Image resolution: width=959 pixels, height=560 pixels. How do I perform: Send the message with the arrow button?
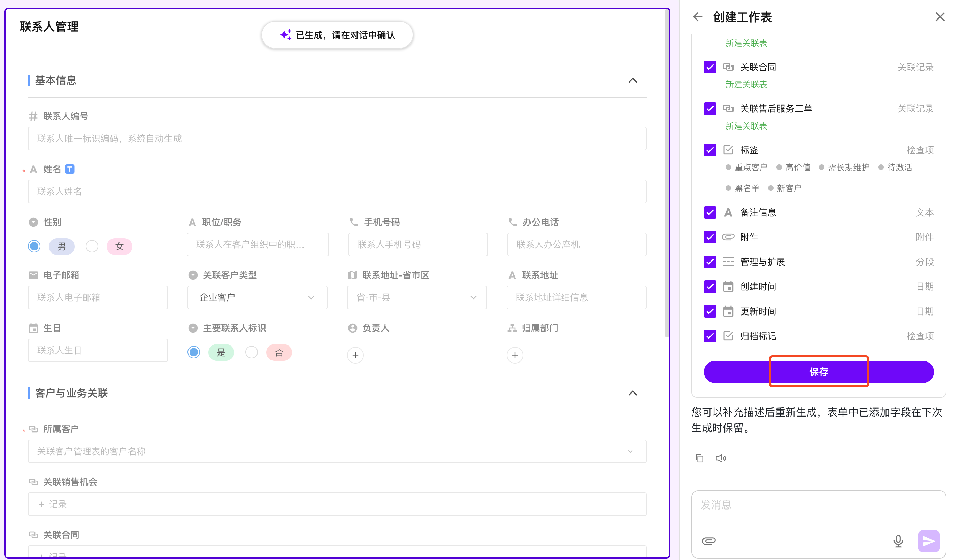929,540
